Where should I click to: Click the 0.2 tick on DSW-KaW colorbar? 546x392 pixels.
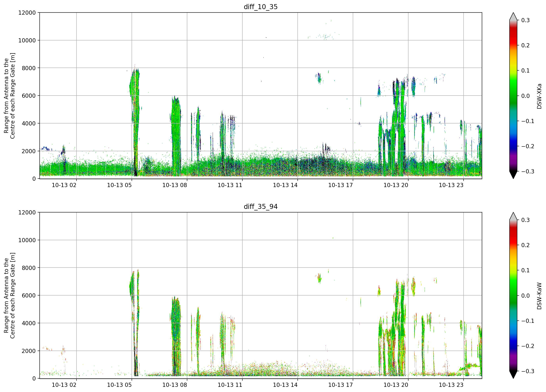click(x=526, y=245)
